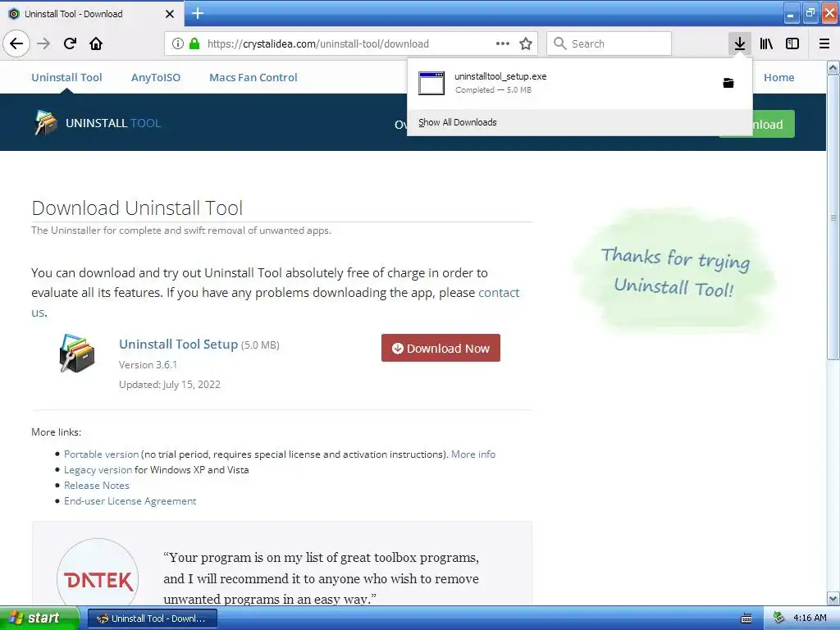Click the green padlock security icon
840x630 pixels.
tap(194, 43)
